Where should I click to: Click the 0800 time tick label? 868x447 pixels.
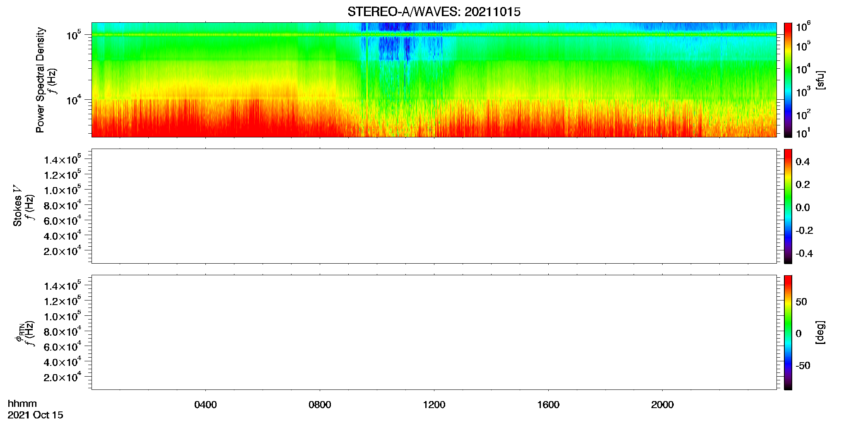click(320, 405)
